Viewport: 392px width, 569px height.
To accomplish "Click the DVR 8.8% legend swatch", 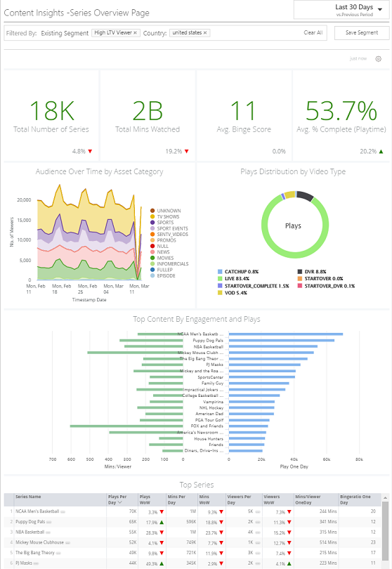I will tap(300, 271).
